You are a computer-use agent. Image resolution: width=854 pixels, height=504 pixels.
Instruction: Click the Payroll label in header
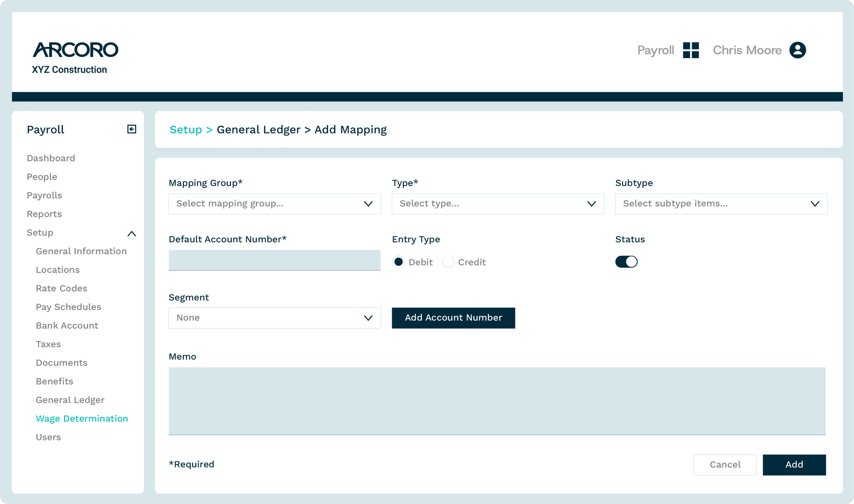click(655, 50)
